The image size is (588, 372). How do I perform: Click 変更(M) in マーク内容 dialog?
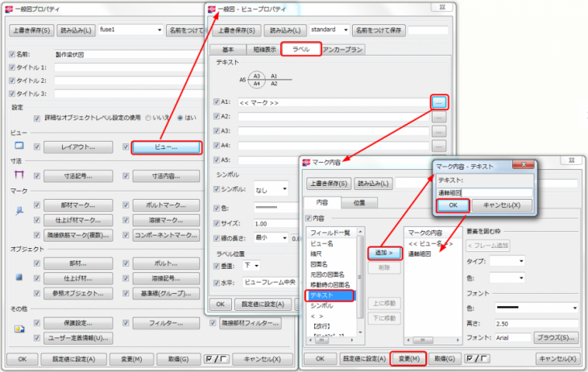(408, 358)
